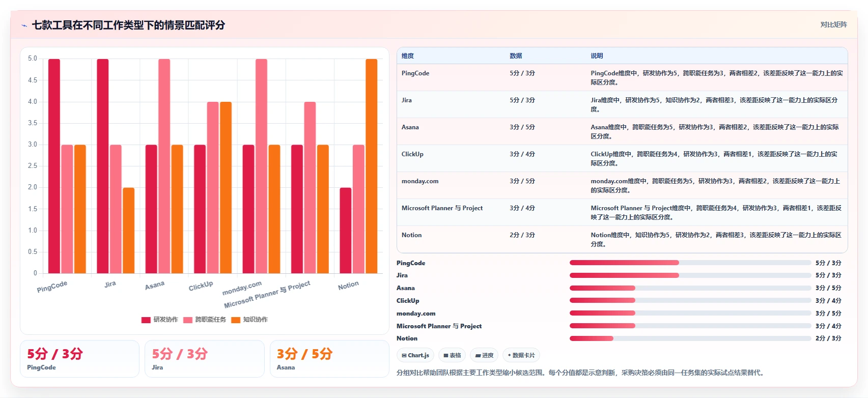Click Asana's 跨职能任务 bar in chart

tap(164, 166)
